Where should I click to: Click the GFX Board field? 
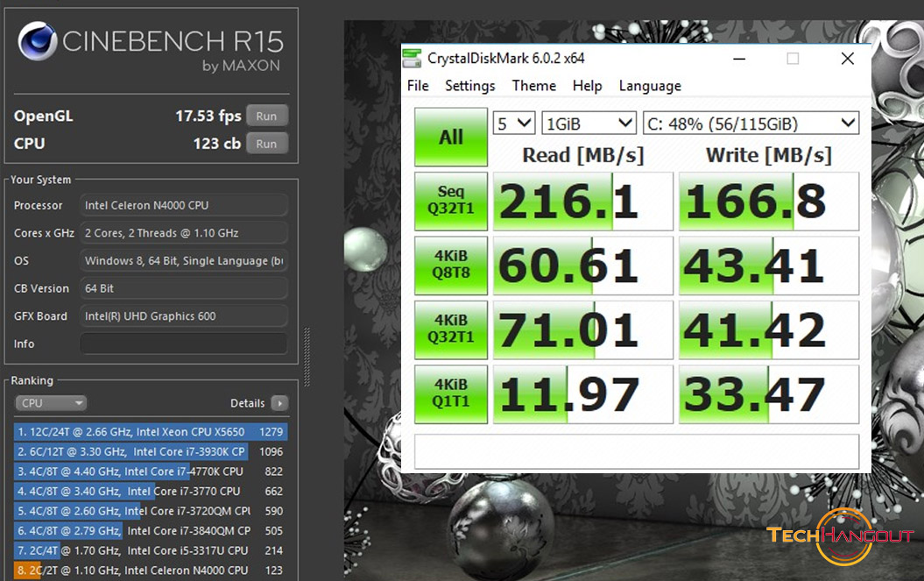184,316
